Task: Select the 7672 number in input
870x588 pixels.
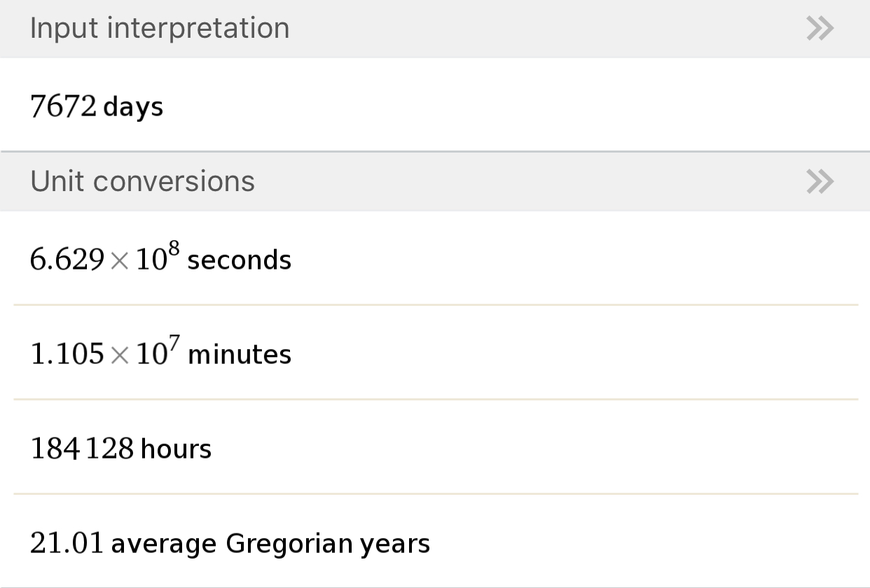Action: pyautogui.click(x=63, y=106)
